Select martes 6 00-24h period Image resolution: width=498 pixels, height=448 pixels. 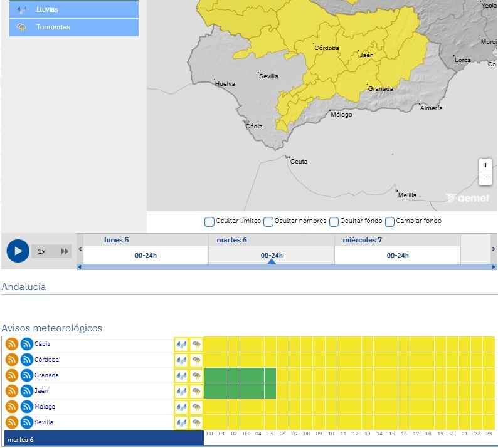[272, 256]
